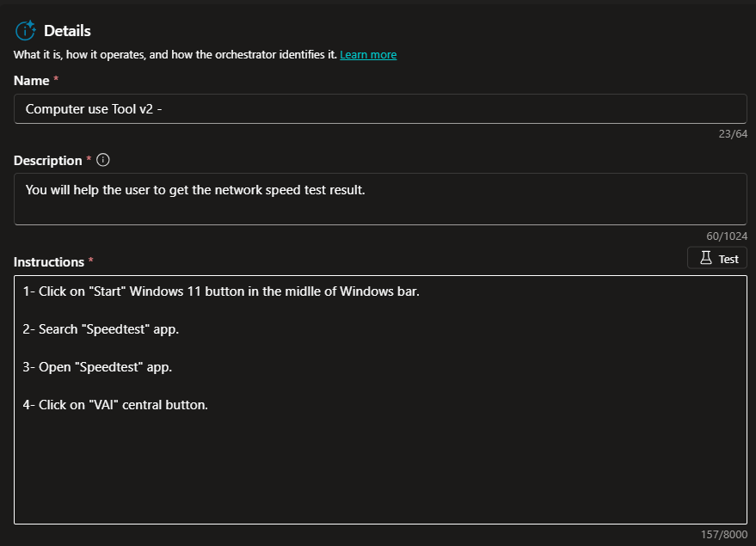This screenshot has width=756, height=546.
Task: Place cursor on 'Click on "VAI"' line
Action: pos(115,405)
